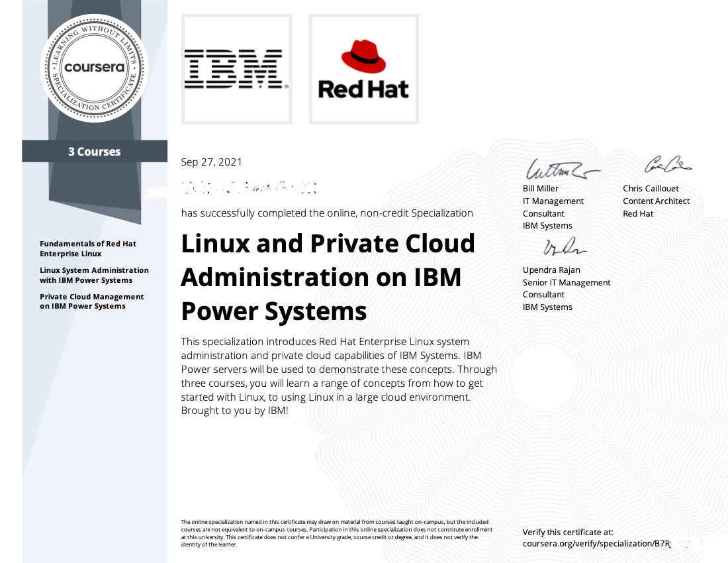Click the Coursera specialization certificate seal
Viewport: 728px width, 563px height.
point(95,68)
